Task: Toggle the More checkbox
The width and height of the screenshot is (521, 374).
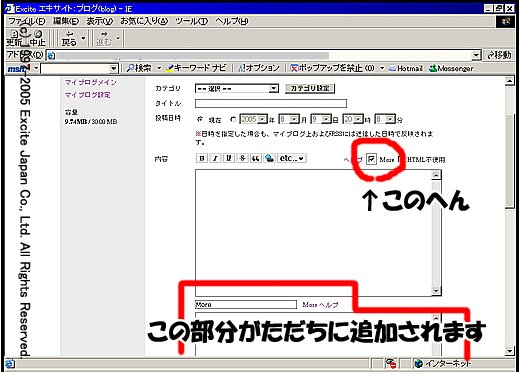Action: [371, 159]
